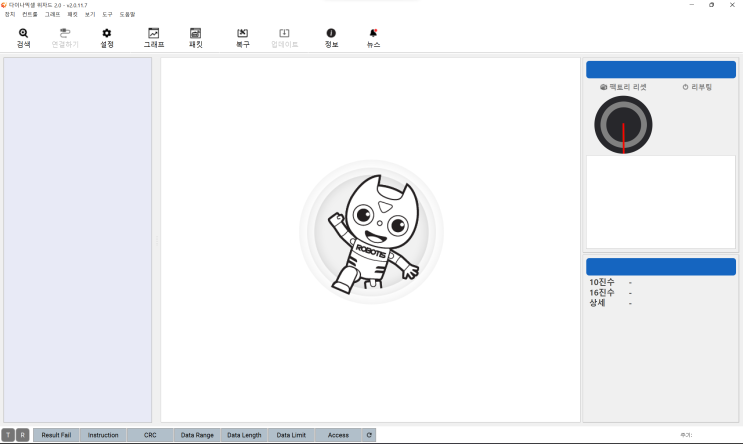Select the CRC error status box
This screenshot has height=444, width=743.
(150, 435)
